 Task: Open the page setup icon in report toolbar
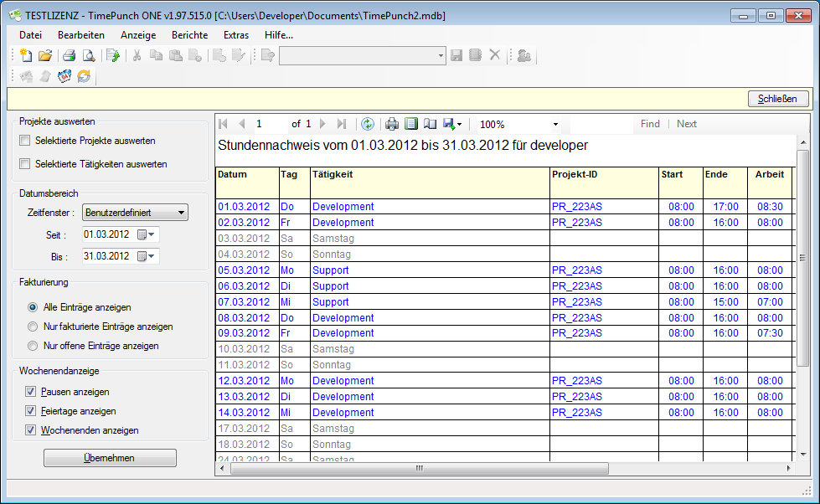[430, 124]
